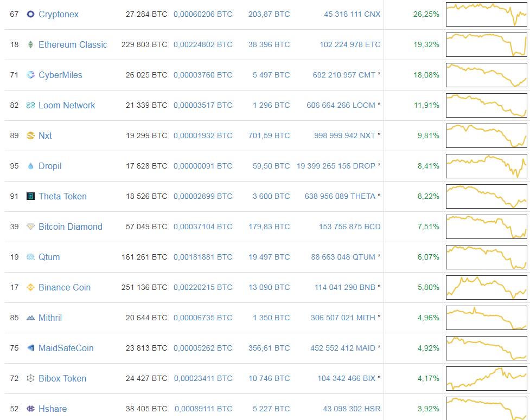The height and width of the screenshot is (420, 530).
Task: Select Cryptonex market cap 27 284 BTC
Action: [x=146, y=14]
